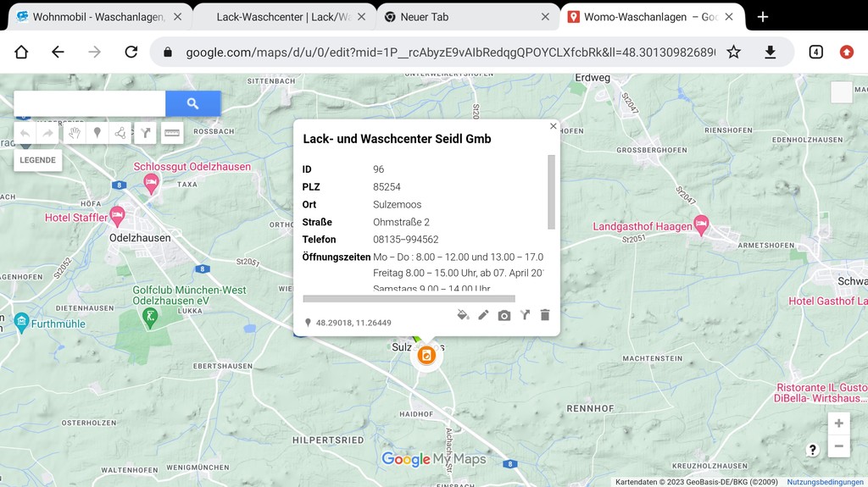Close the Neuer Tab tab
Image resolution: width=868 pixels, height=487 pixels.
(545, 17)
